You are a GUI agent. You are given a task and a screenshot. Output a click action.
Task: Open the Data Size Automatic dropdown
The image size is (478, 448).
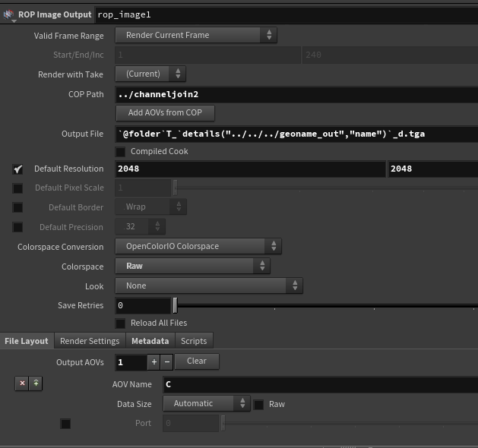point(207,403)
